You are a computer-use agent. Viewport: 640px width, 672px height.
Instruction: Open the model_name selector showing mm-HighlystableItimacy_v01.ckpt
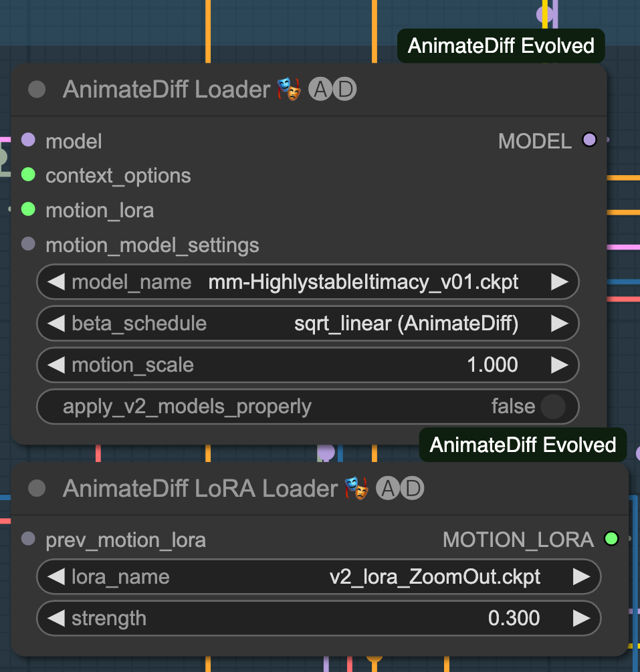click(x=363, y=282)
